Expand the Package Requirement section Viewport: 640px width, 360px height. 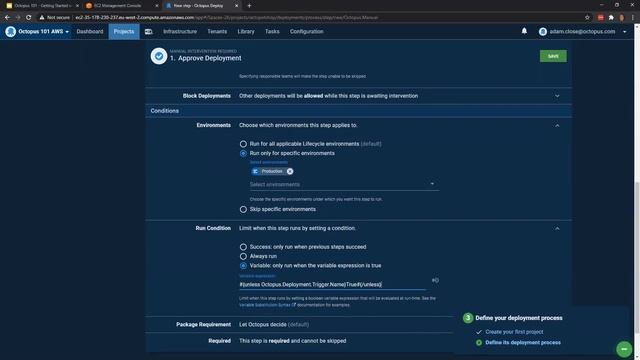point(299,324)
